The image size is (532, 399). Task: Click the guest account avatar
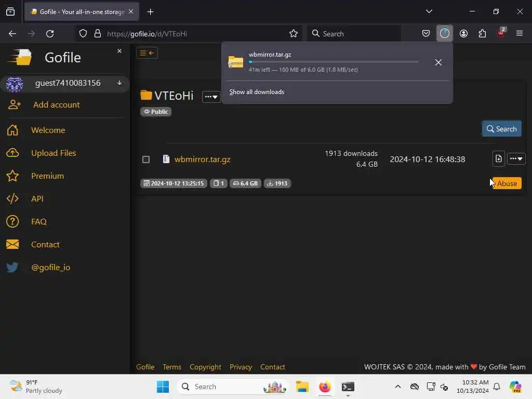click(x=14, y=84)
